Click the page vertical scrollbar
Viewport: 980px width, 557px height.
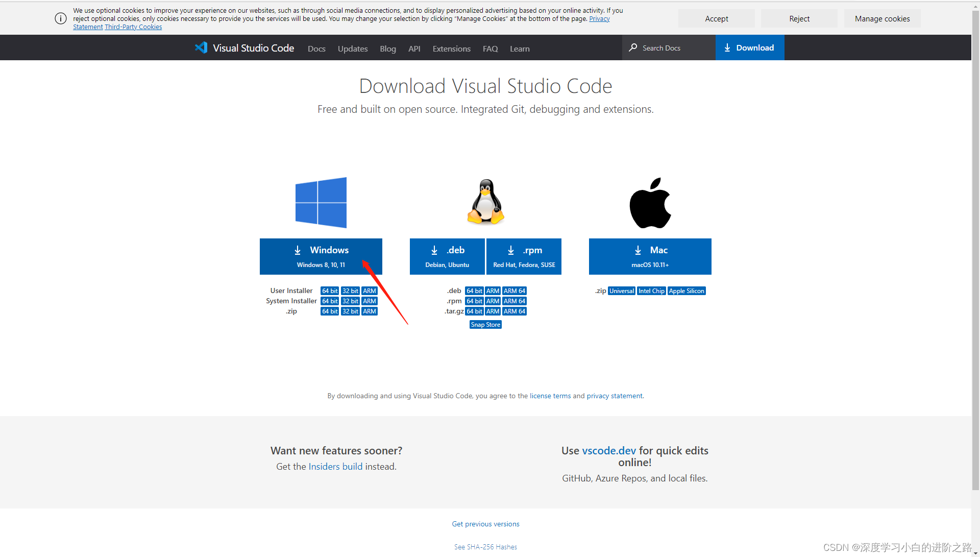click(x=975, y=250)
